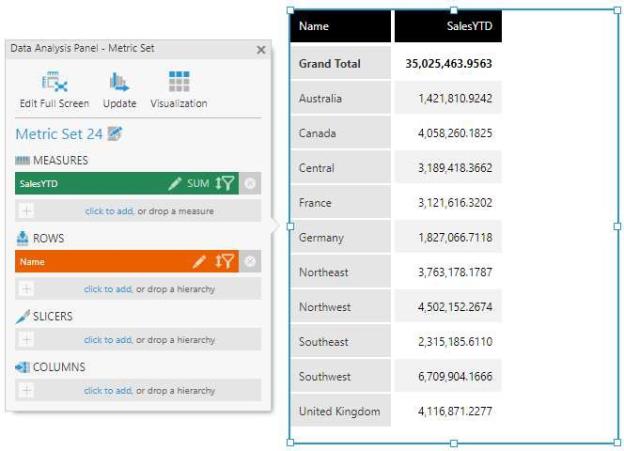
Task: Select the Name column header in table
Action: [x=340, y=26]
